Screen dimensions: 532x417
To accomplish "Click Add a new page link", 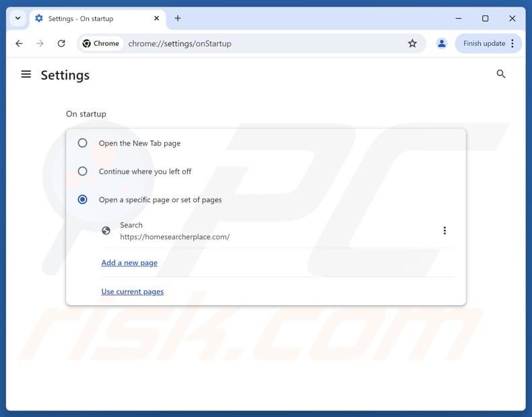I will click(x=129, y=263).
